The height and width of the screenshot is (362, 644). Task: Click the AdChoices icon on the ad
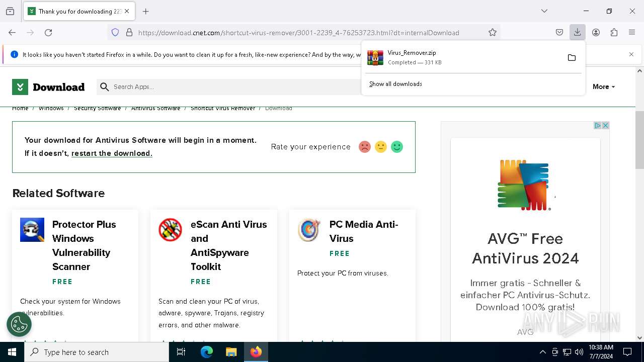[x=598, y=125]
